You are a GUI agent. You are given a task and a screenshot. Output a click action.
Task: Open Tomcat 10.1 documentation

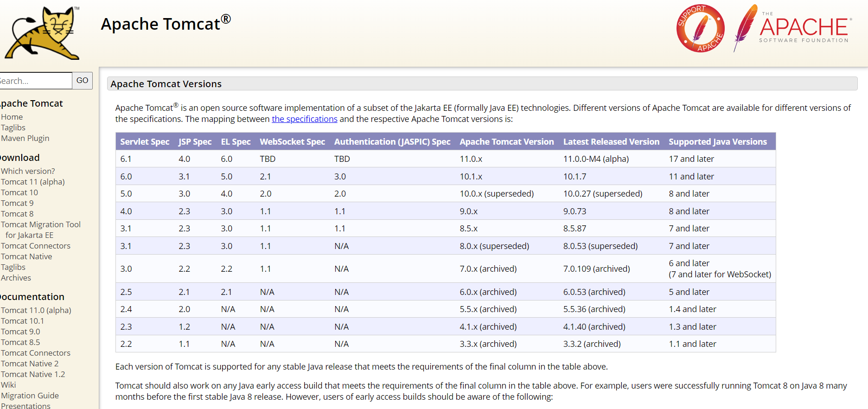click(22, 321)
